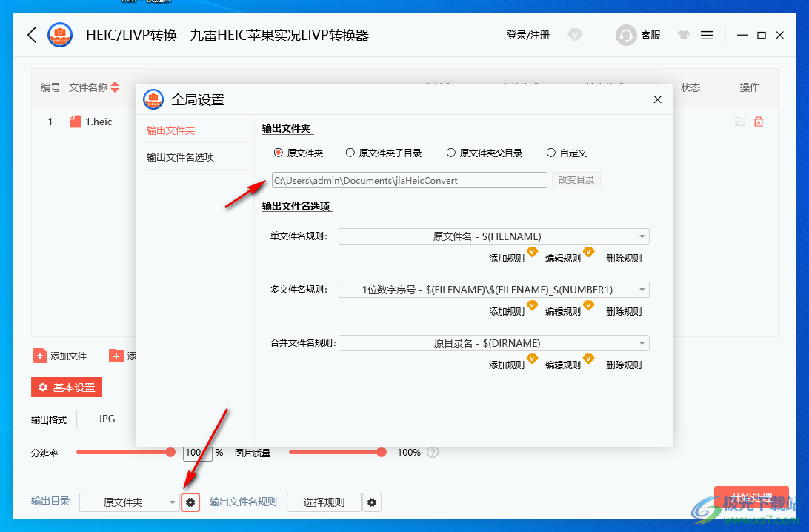
Task: Click 删除规则 under 多文件名规则
Action: 624,312
